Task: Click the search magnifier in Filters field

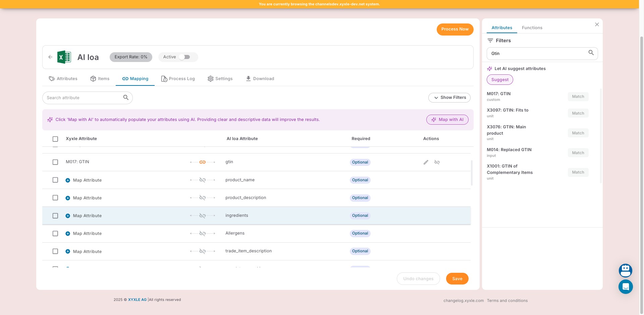Action: click(x=591, y=53)
